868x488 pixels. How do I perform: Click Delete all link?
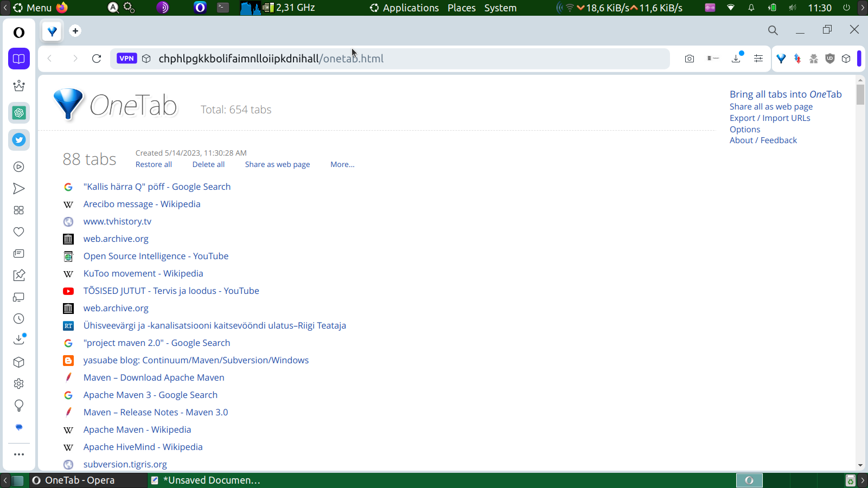208,164
